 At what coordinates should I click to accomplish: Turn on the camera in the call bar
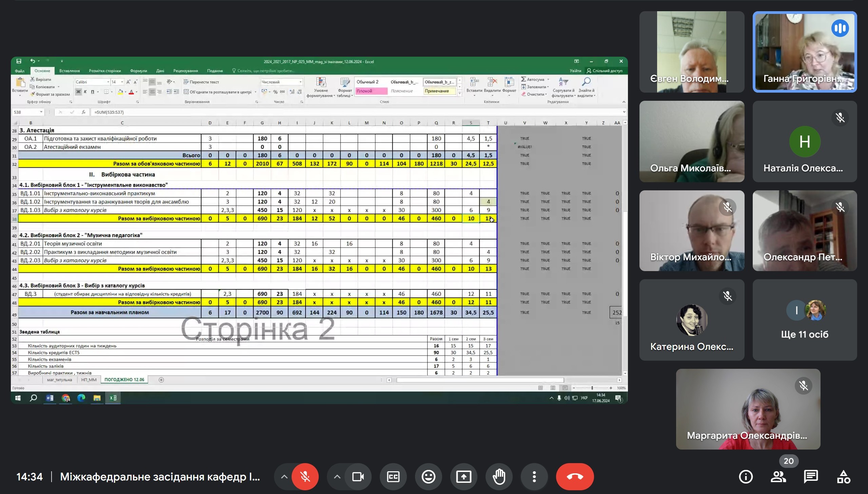pyautogui.click(x=358, y=477)
